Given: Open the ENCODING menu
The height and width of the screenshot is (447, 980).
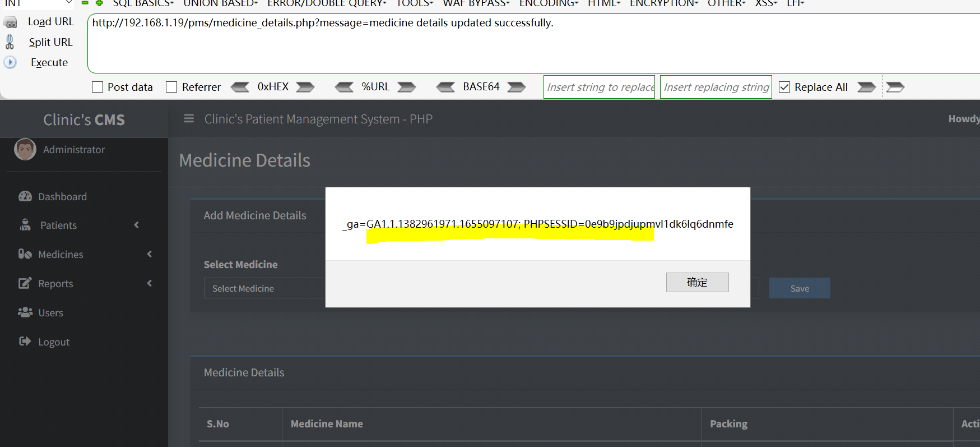Looking at the screenshot, I should click(x=549, y=3).
